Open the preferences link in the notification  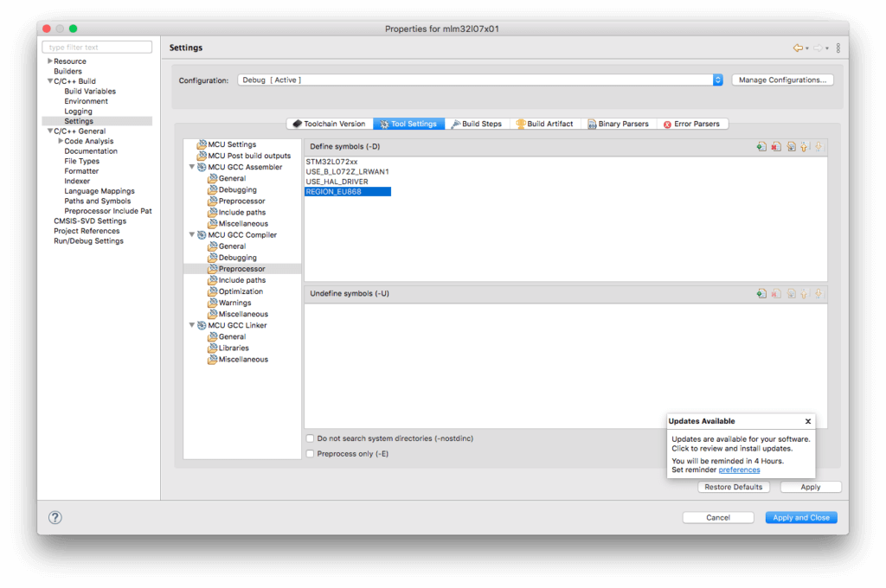[739, 469]
